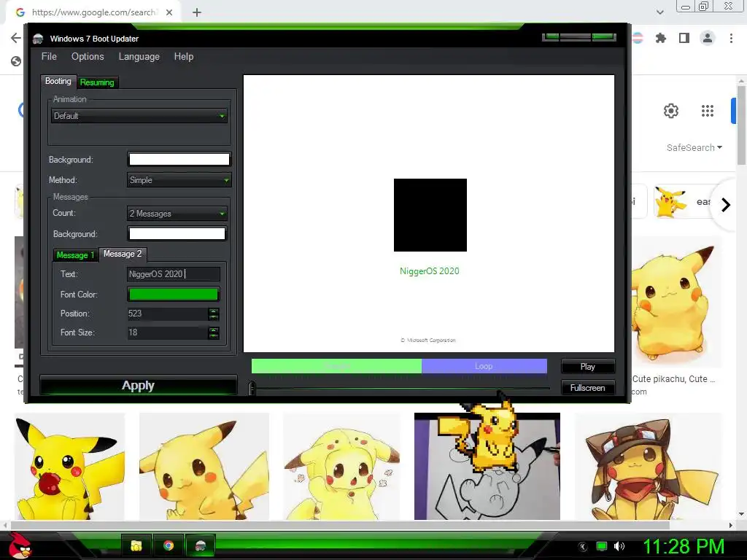Decrease Font Size with the down stepper arrow
The width and height of the screenshot is (747, 560).
pyautogui.click(x=214, y=335)
